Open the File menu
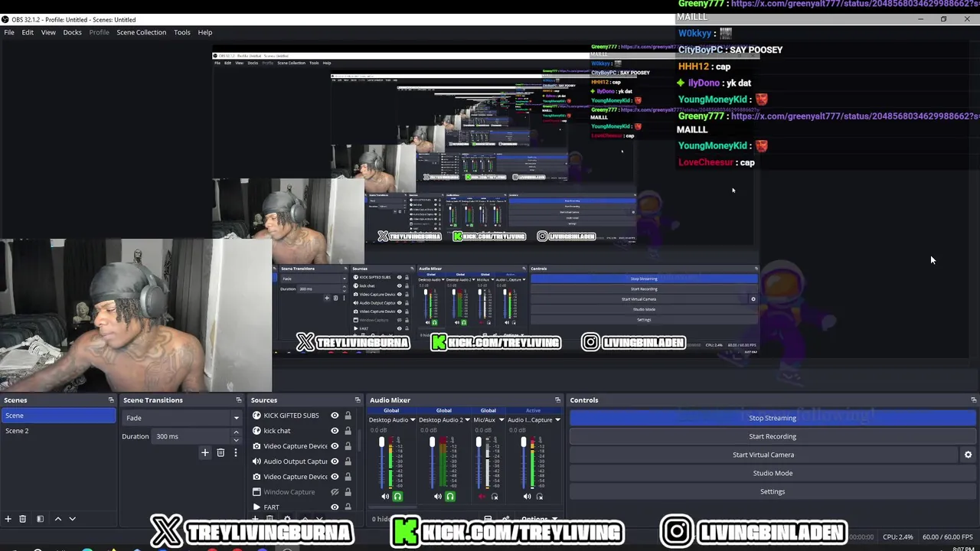The image size is (980, 551). click(x=9, y=32)
